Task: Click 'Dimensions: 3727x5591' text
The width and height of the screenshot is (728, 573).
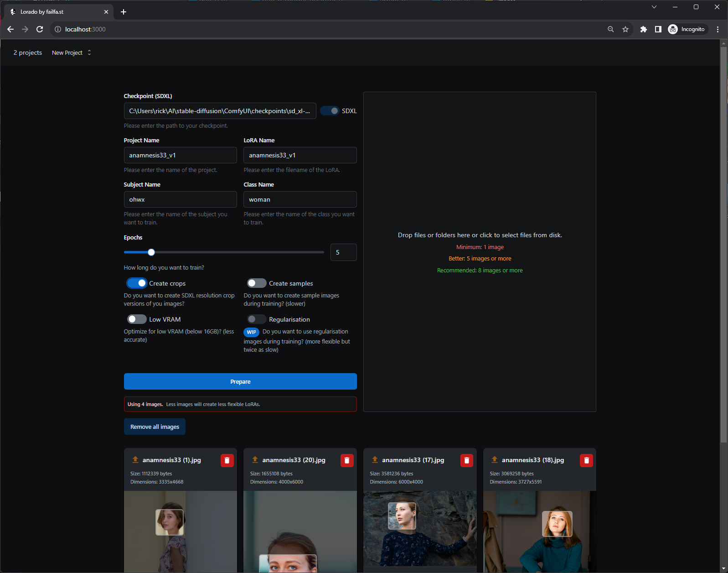Action: click(x=516, y=482)
